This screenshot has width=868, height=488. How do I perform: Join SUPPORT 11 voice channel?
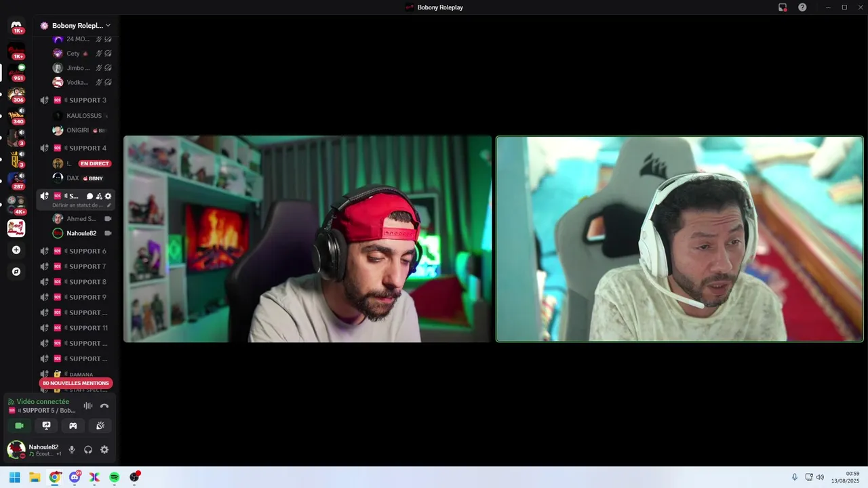(x=75, y=328)
